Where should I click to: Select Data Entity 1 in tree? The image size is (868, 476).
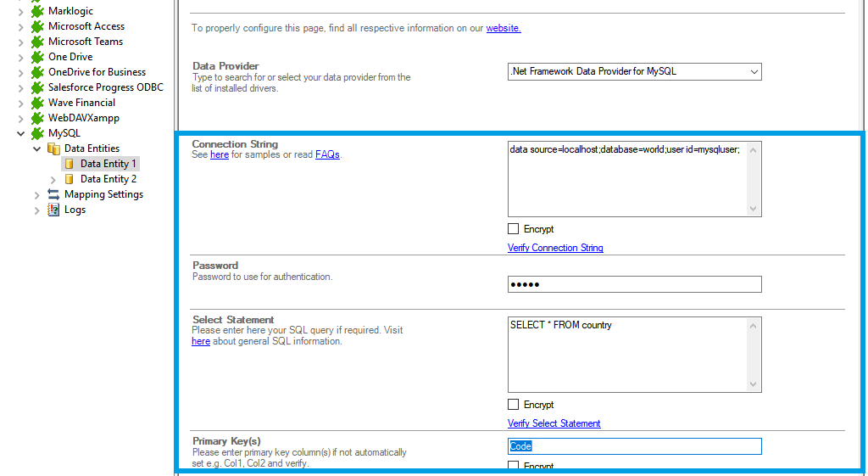pyautogui.click(x=108, y=164)
